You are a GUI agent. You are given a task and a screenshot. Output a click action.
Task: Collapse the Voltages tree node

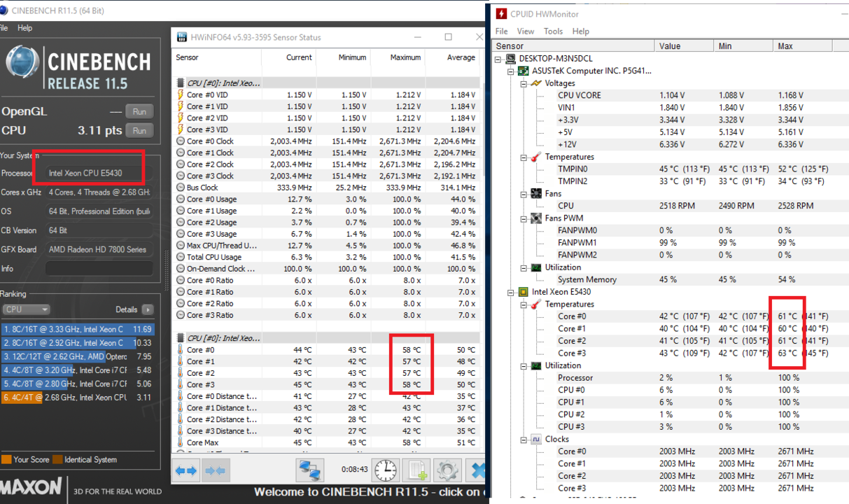click(524, 83)
